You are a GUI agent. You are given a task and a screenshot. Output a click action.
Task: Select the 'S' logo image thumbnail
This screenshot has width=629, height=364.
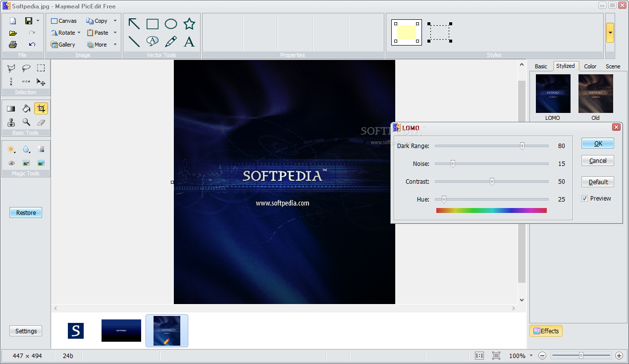[76, 331]
